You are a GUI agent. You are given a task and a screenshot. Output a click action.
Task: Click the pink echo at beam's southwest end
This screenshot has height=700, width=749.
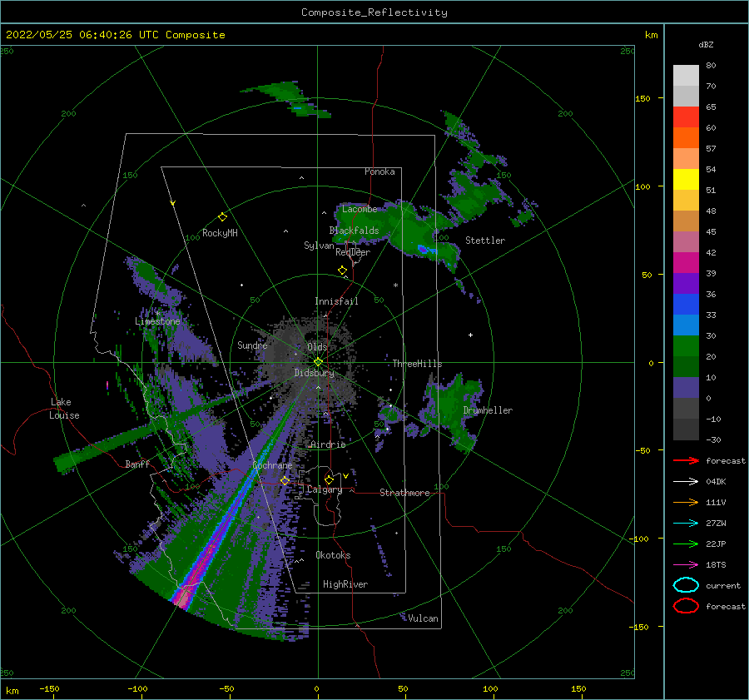tap(182, 598)
